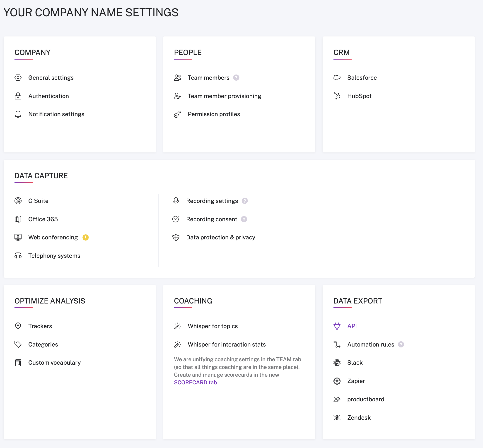Click the Zendesk logo icon
Screen dimensions: 483x448
(x=337, y=418)
